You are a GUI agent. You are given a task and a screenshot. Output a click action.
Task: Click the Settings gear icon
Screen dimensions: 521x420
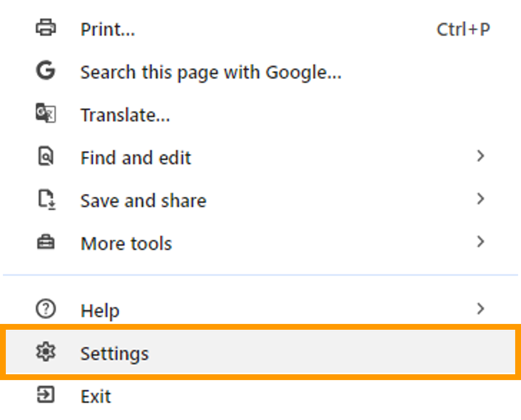tap(45, 352)
